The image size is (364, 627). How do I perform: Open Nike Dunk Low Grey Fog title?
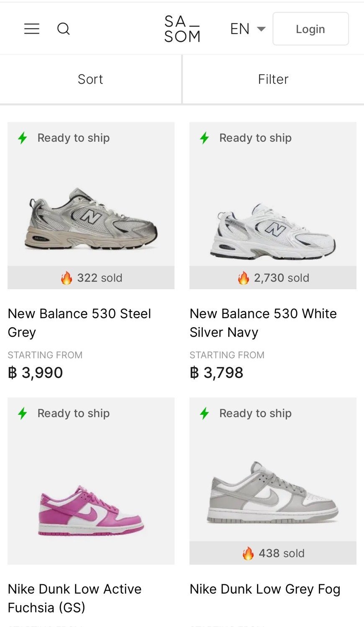[265, 589]
